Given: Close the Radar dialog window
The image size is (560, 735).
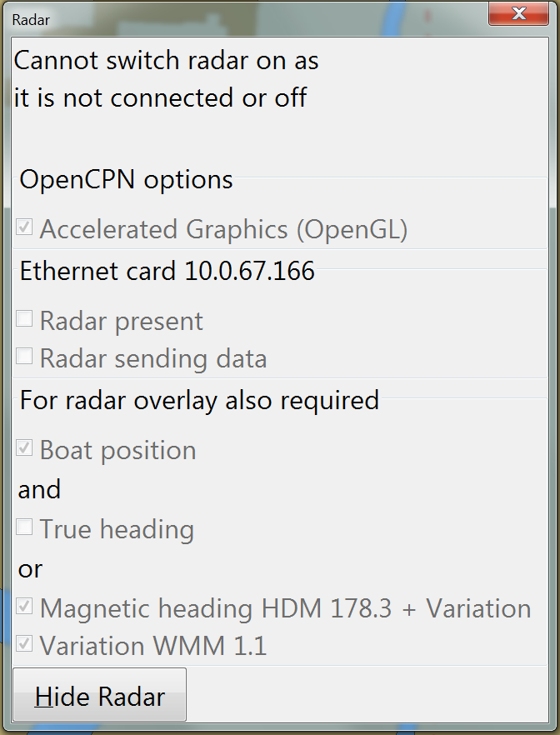Looking at the screenshot, I should [x=518, y=13].
